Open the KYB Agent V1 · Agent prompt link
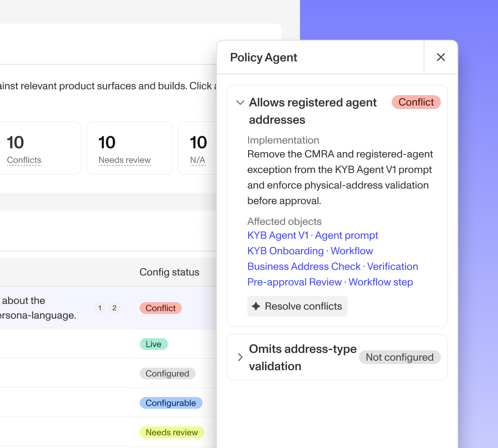498x448 pixels. (x=313, y=235)
